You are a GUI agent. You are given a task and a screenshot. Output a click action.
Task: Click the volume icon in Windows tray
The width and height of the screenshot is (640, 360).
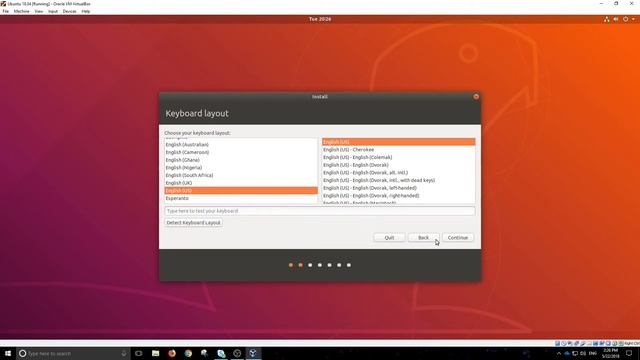583,353
